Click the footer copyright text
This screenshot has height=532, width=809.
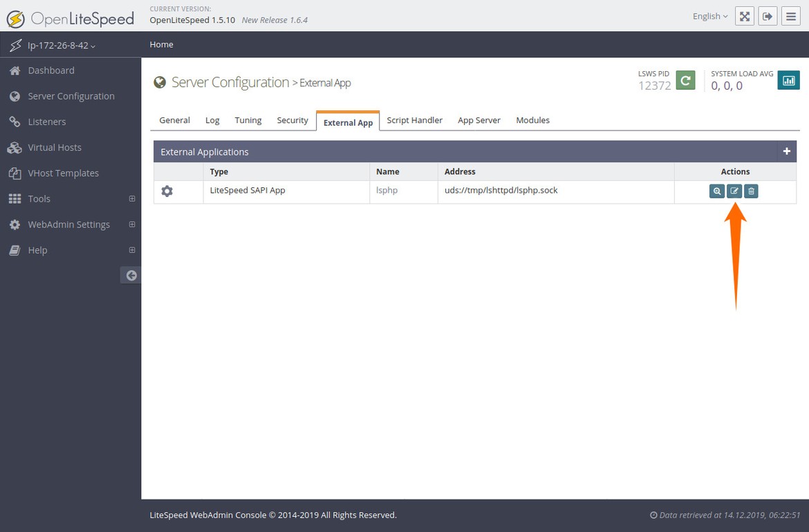pyautogui.click(x=273, y=515)
